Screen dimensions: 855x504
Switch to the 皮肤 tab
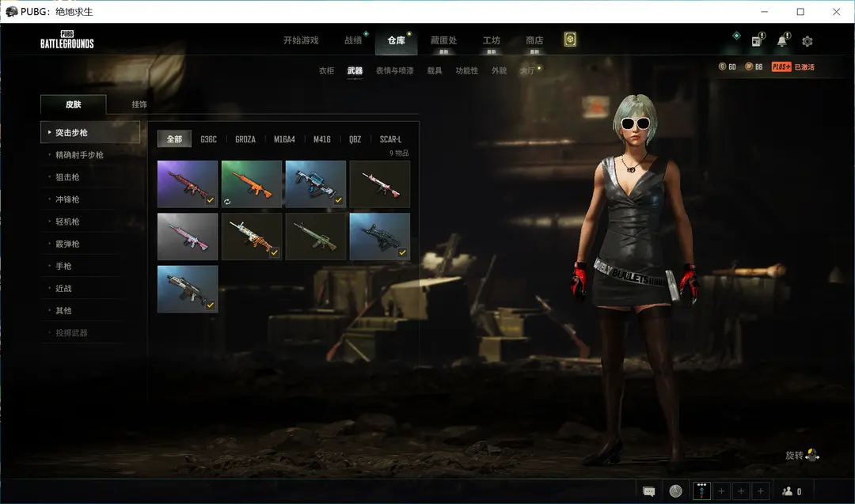pyautogui.click(x=73, y=104)
